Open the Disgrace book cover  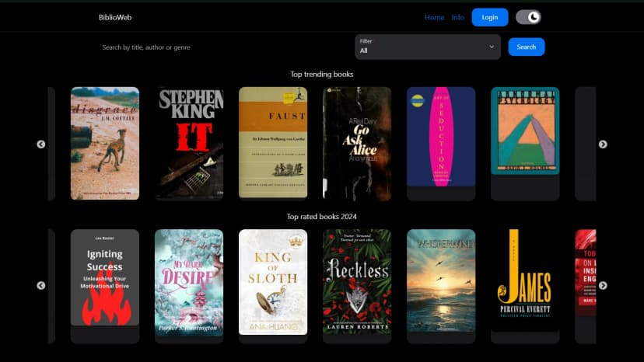pyautogui.click(x=105, y=143)
